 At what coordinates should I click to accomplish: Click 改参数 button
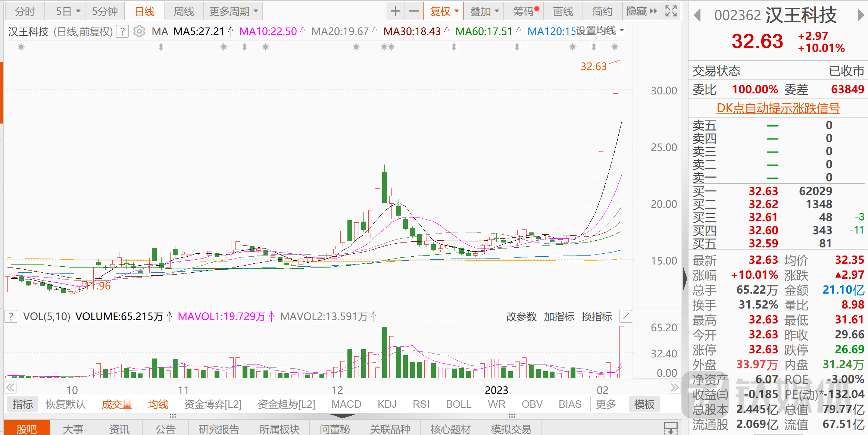click(x=521, y=317)
